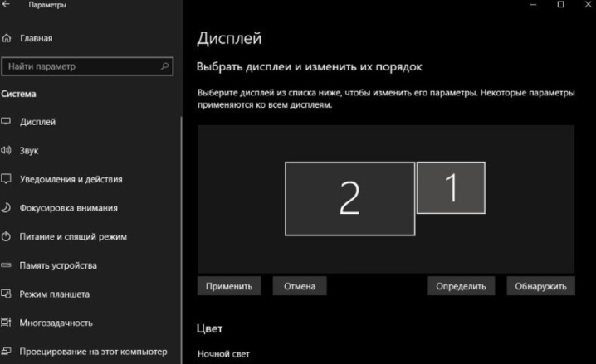Select display 2 in the arrangement

pyautogui.click(x=349, y=198)
